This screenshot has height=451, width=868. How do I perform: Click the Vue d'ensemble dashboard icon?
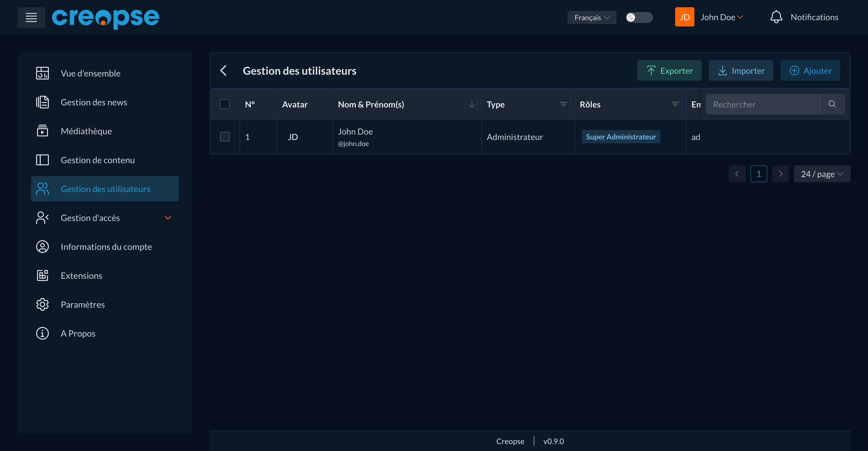click(x=42, y=73)
